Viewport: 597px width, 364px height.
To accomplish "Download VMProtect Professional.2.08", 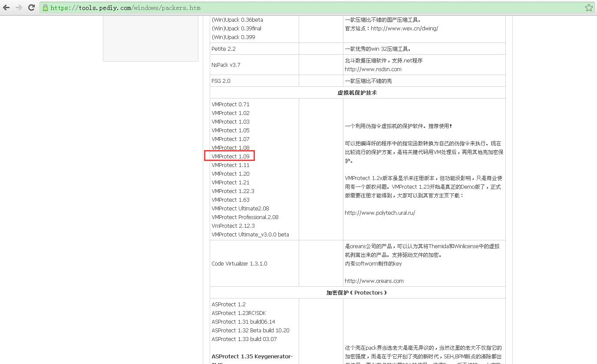I will (245, 217).
